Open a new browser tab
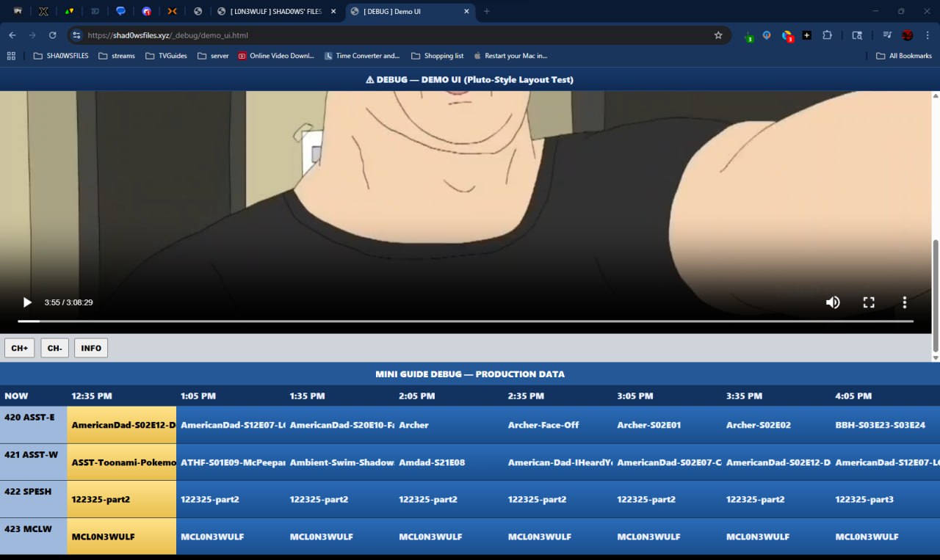Screen dimensions: 940x560 [x=486, y=11]
